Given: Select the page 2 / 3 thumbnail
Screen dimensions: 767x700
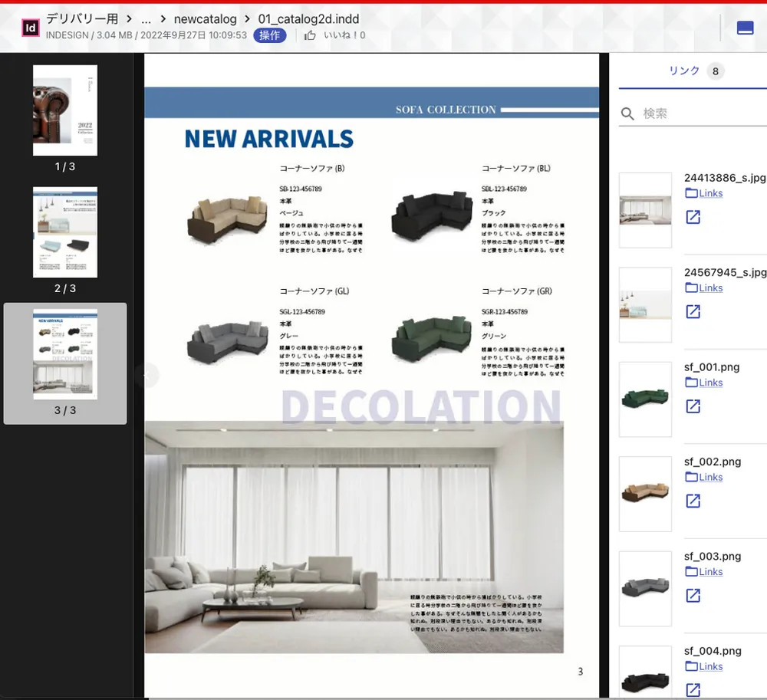Looking at the screenshot, I should click(x=65, y=232).
